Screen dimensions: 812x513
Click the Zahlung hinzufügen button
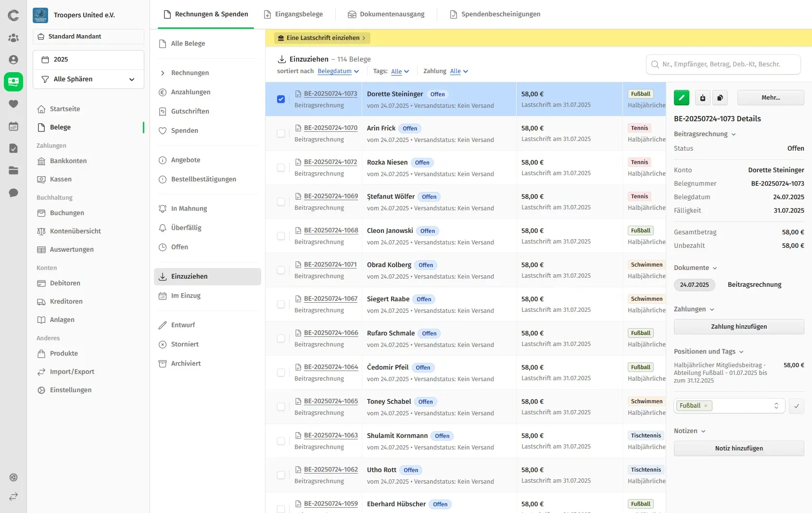738,327
